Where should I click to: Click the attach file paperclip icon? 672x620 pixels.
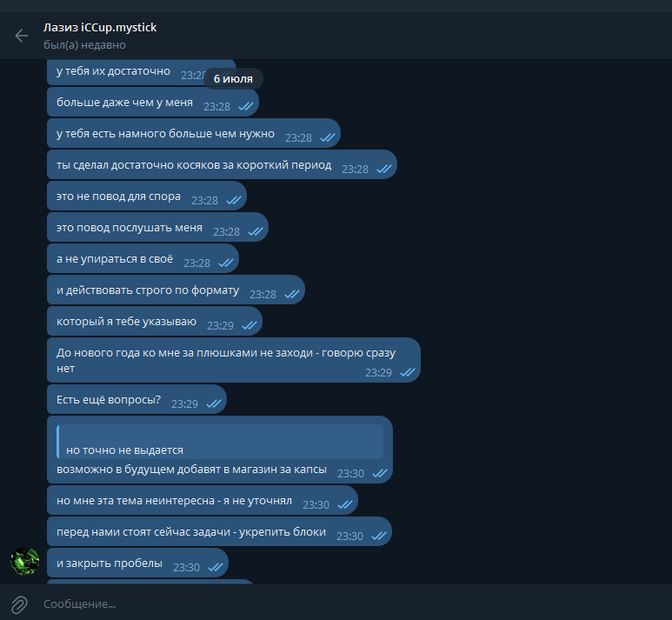pos(19,604)
